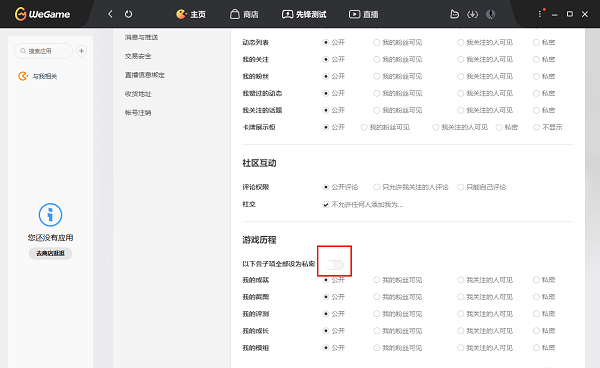Screen dimensions: 600x368
Task: Click the refresh icon in the top bar
Action: 129,14
